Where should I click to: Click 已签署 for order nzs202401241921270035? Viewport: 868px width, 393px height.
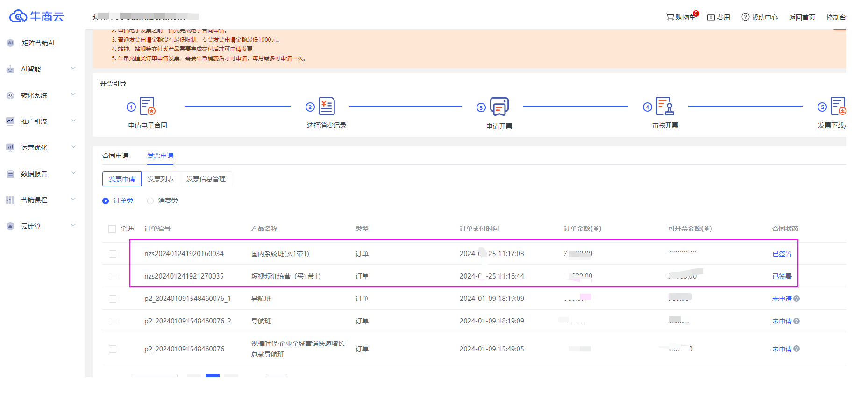(782, 276)
